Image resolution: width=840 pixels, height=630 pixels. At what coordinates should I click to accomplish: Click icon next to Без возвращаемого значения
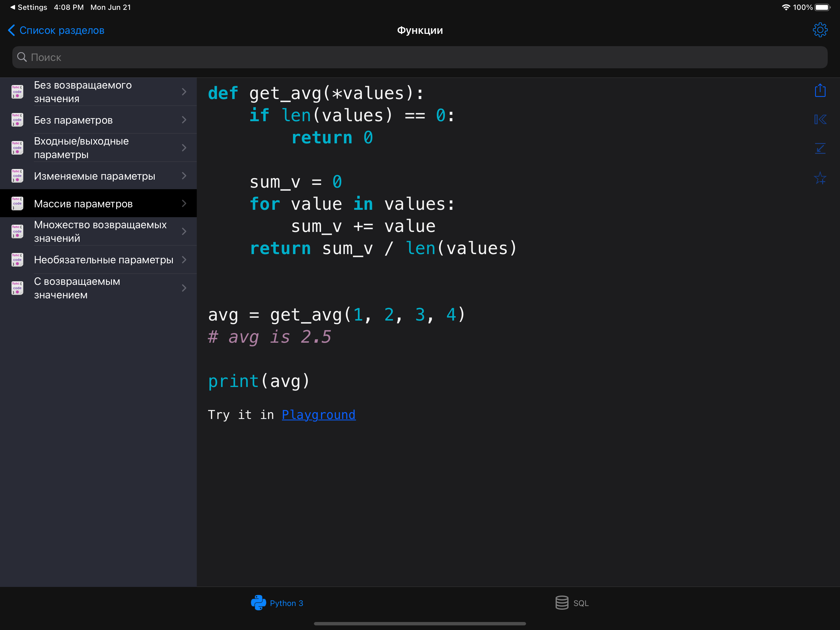pyautogui.click(x=17, y=92)
